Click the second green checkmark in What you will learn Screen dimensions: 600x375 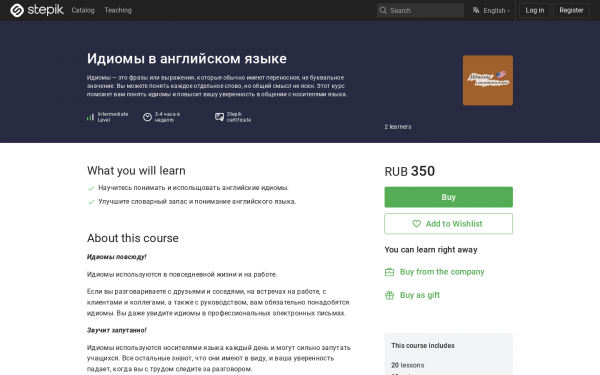pyautogui.click(x=91, y=202)
